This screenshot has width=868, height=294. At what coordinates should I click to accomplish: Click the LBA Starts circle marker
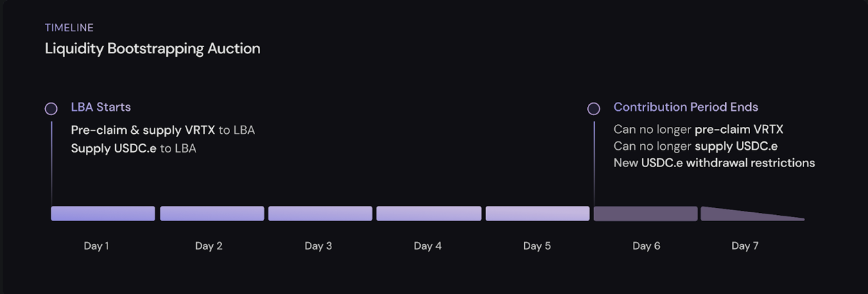pyautogui.click(x=51, y=109)
